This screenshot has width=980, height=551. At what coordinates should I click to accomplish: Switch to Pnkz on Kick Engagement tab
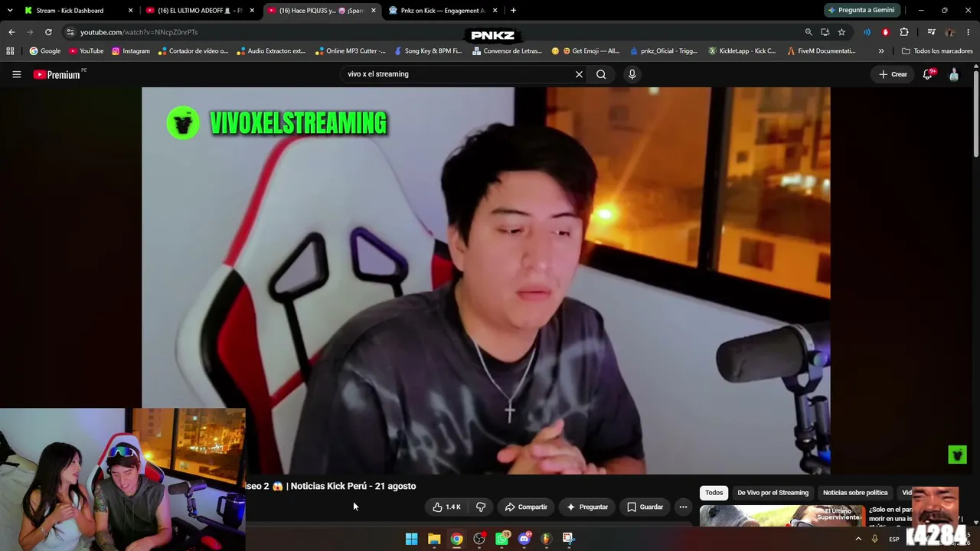click(443, 11)
